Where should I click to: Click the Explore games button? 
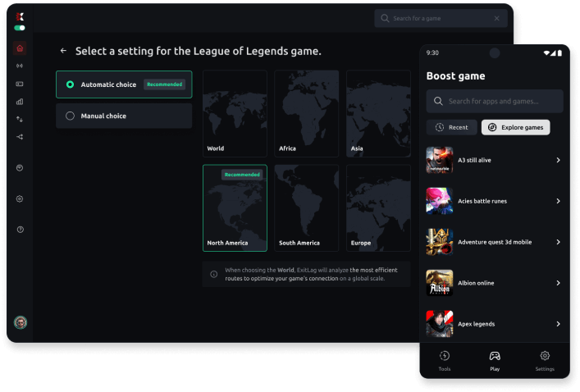[515, 127]
